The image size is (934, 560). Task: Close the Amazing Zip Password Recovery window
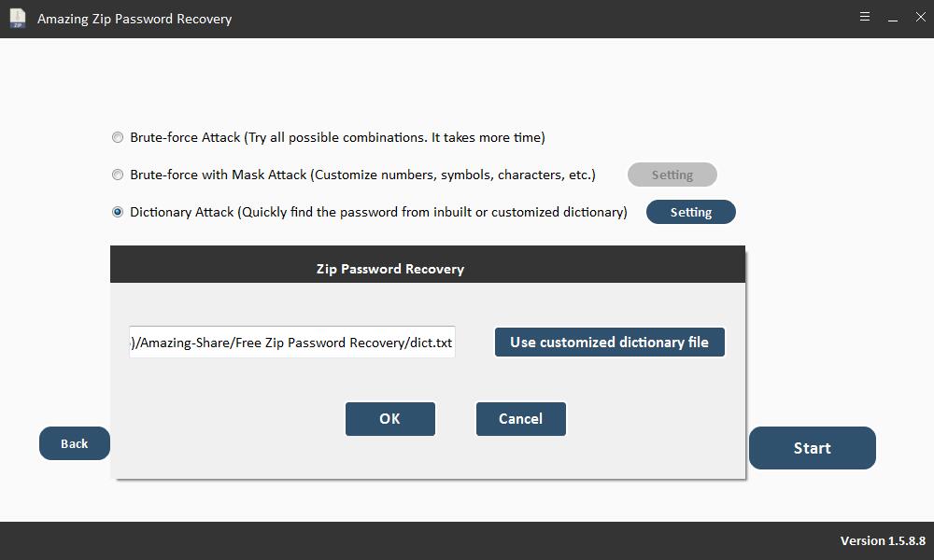(x=920, y=18)
